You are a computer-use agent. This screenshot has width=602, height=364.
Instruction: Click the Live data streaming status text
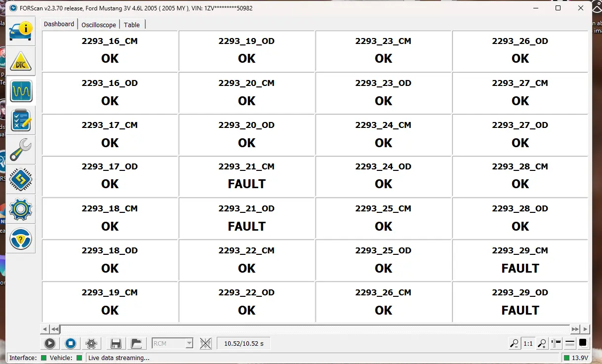point(119,358)
